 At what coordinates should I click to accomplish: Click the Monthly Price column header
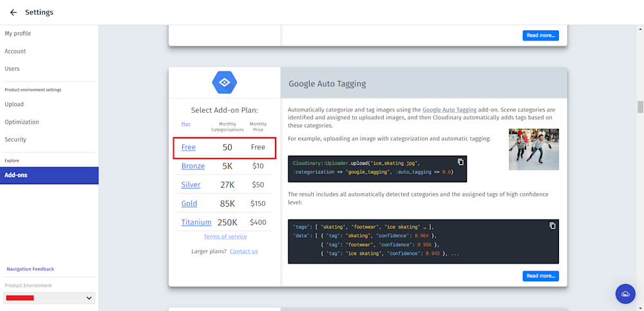tap(258, 127)
